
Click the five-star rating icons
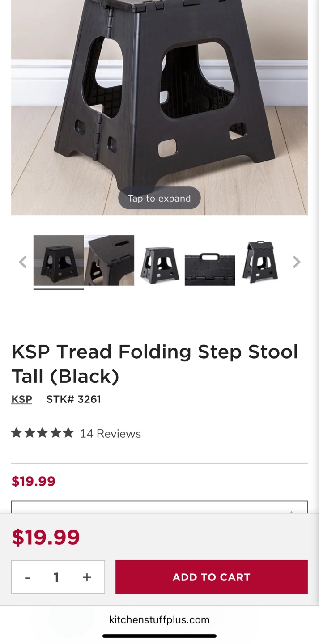pos(43,433)
